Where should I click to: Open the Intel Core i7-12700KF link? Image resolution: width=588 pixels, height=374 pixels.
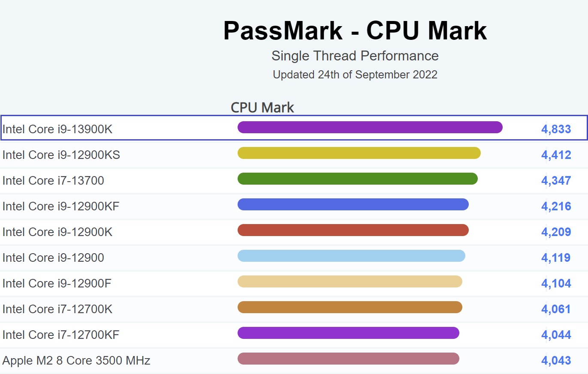[61, 335]
